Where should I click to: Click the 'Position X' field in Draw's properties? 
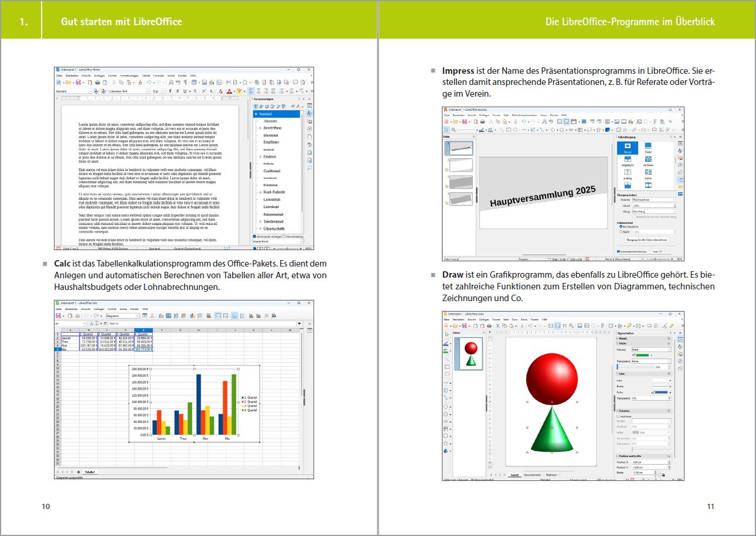(x=652, y=462)
